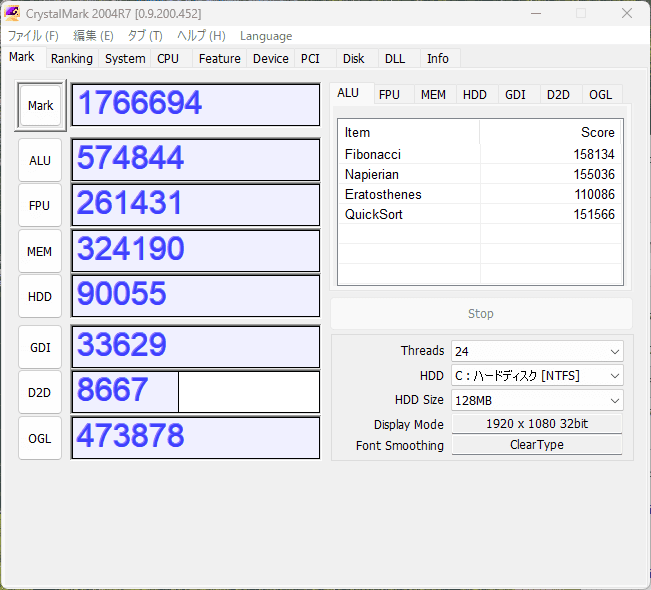The height and width of the screenshot is (590, 651).
Task: Switch to the Ranking tab
Action: tap(72, 59)
